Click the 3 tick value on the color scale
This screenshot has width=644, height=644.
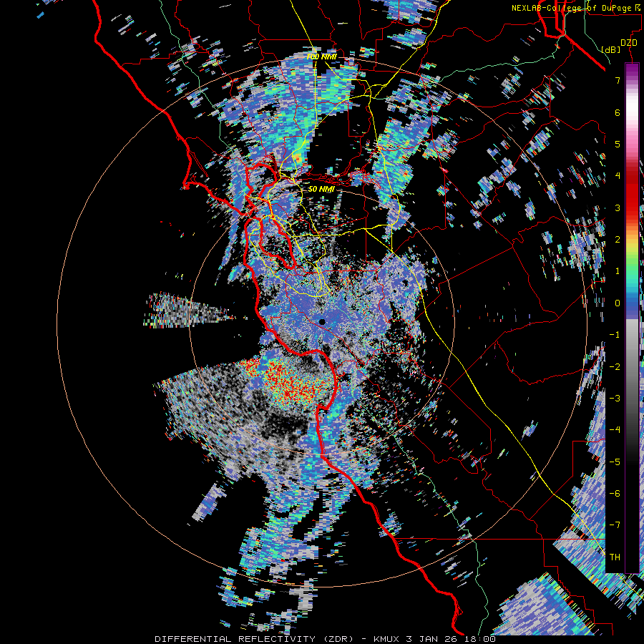pyautogui.click(x=618, y=208)
